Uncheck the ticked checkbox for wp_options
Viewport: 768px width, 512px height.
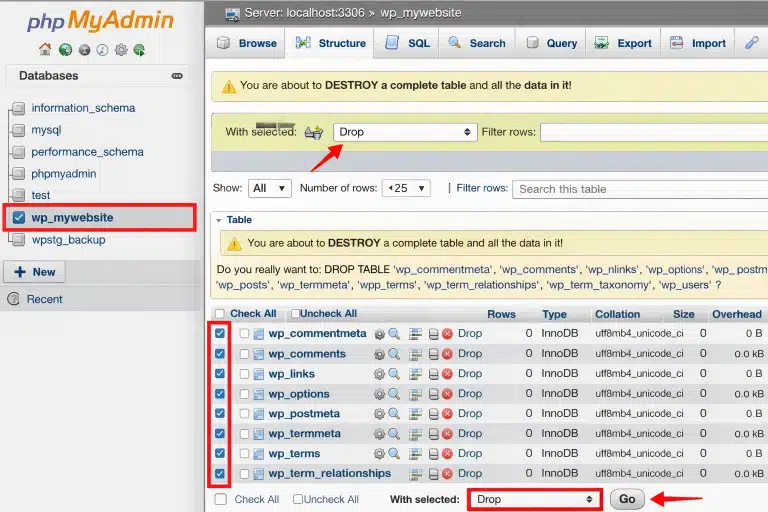[x=220, y=393]
